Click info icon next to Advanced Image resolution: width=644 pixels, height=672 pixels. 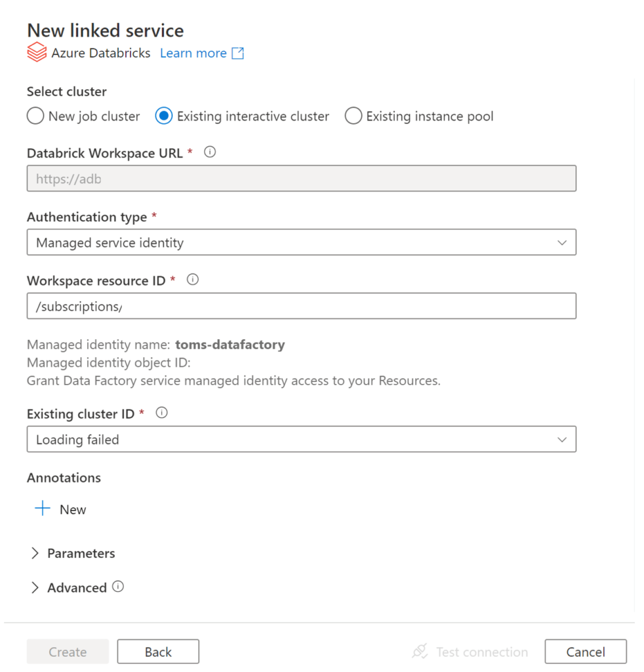[118, 587]
